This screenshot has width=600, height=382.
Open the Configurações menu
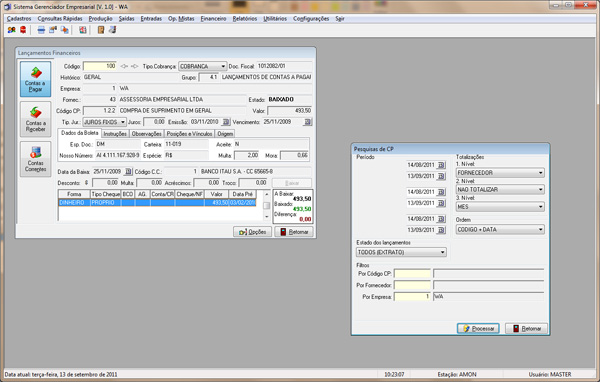pyautogui.click(x=311, y=18)
